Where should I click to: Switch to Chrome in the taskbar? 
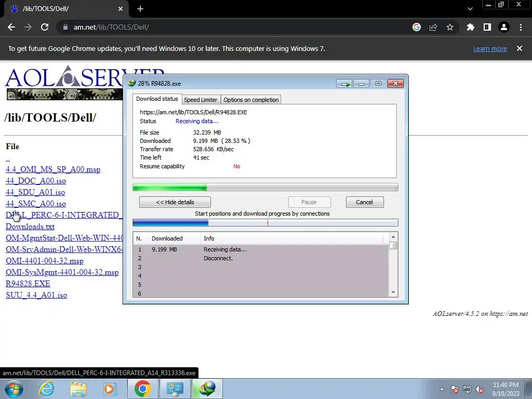coord(142,389)
